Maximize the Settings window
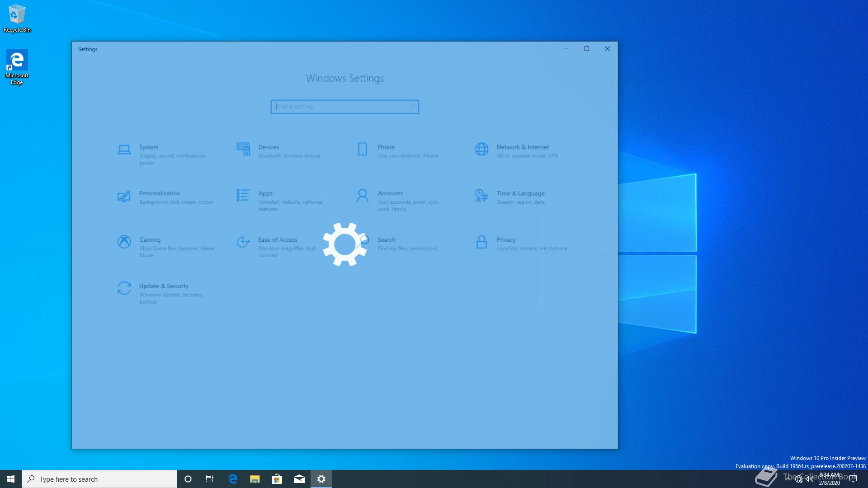Viewport: 868px width, 488px height. click(586, 49)
